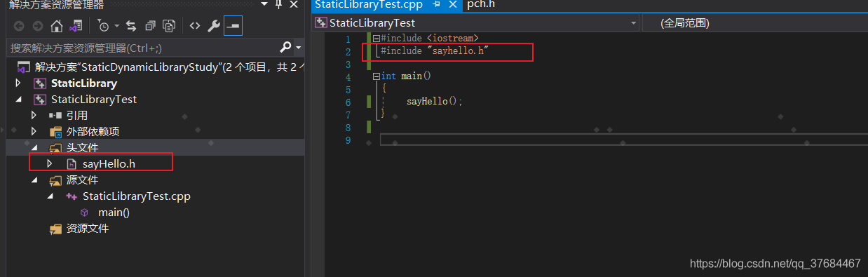Select the StaticLibraryTest project in tree

tap(94, 100)
